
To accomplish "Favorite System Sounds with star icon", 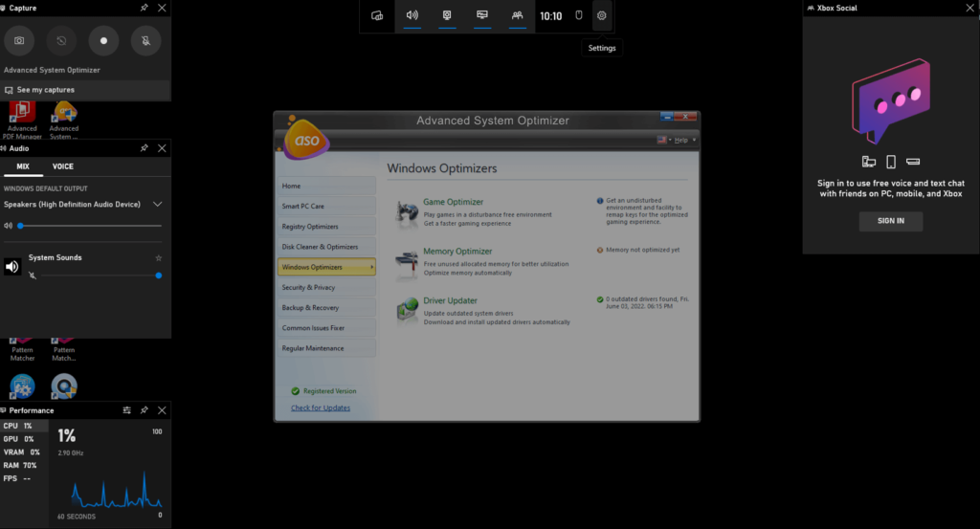I will (158, 258).
